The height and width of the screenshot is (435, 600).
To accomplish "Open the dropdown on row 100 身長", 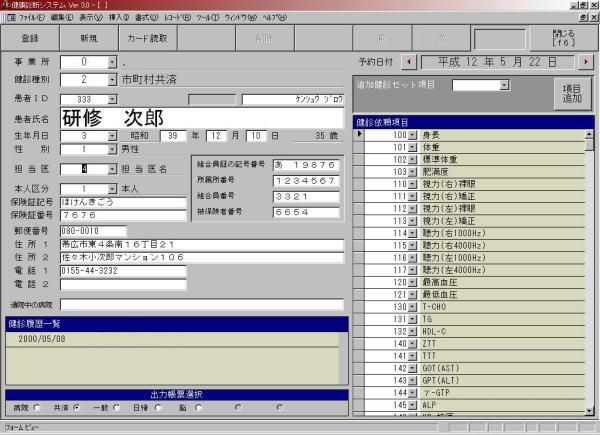I will point(412,135).
